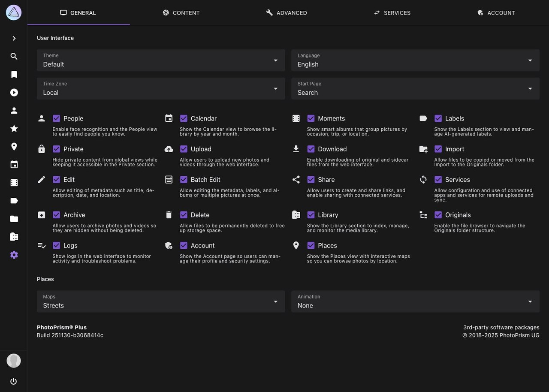This screenshot has width=549, height=392.
Task: Uncheck the Batch Edit checkbox
Action: (184, 180)
